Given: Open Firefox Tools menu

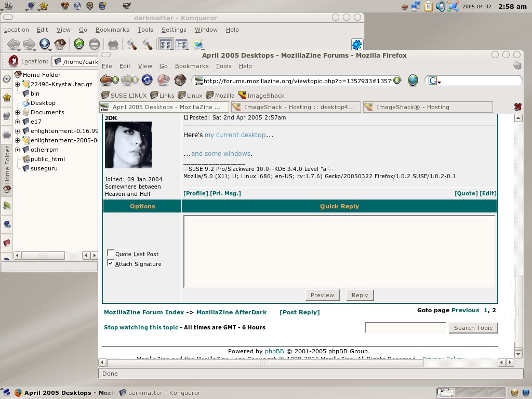Looking at the screenshot, I should pos(223,66).
